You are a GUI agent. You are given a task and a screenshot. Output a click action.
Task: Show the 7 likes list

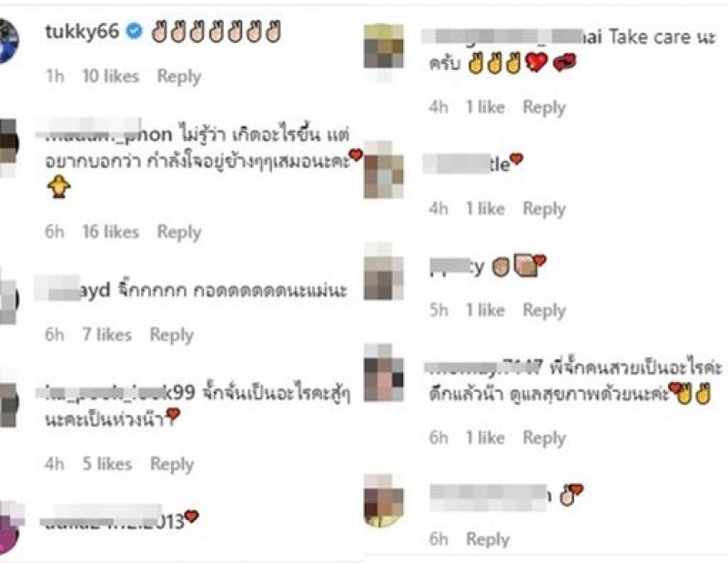[x=106, y=335]
